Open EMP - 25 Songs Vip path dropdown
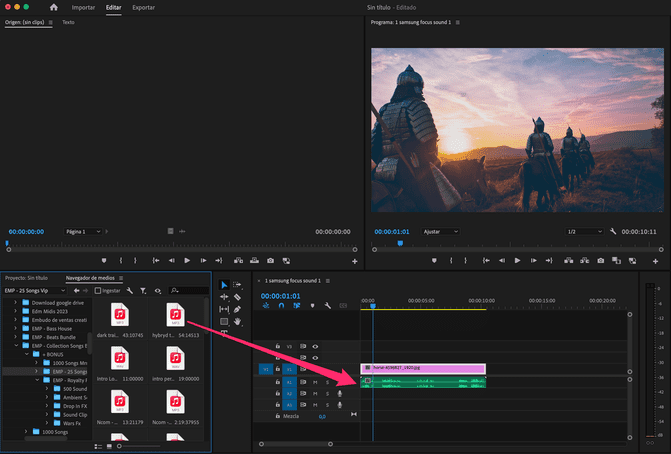 (38, 290)
